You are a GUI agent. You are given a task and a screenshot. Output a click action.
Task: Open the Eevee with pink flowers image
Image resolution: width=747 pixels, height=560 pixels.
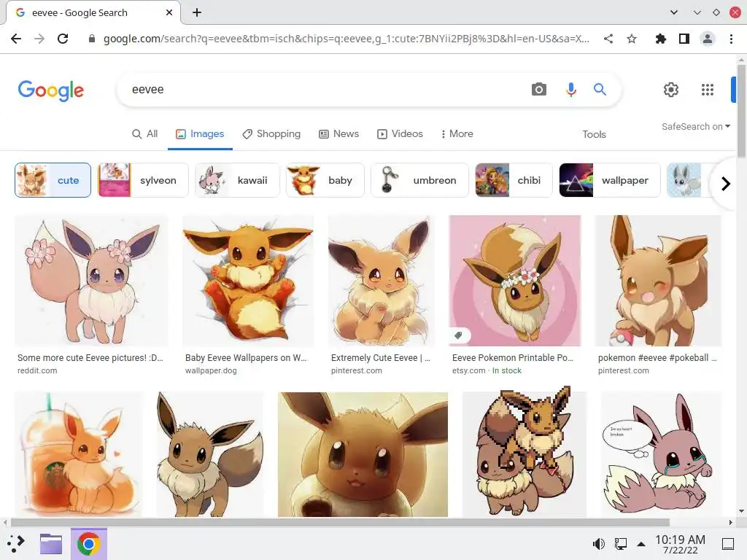[x=91, y=281]
